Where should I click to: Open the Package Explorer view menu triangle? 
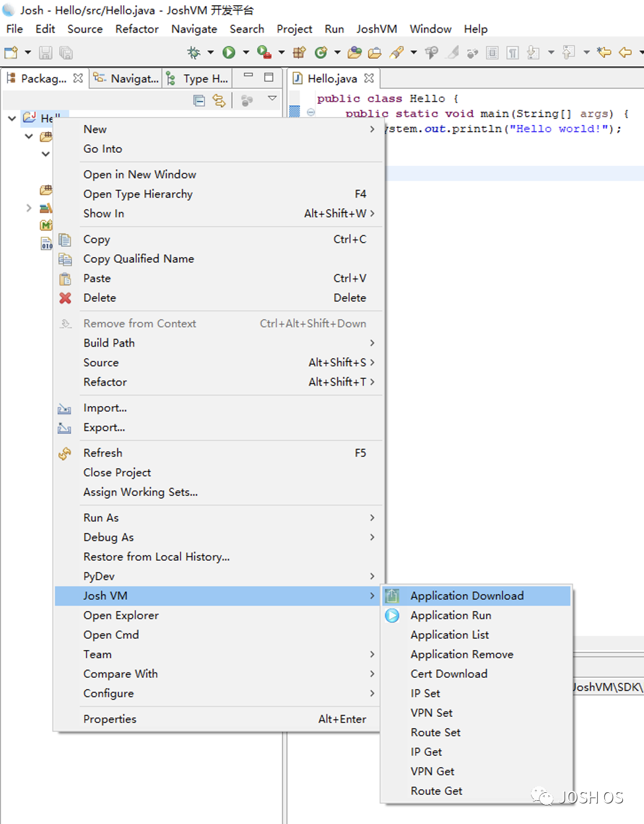pyautogui.click(x=272, y=99)
